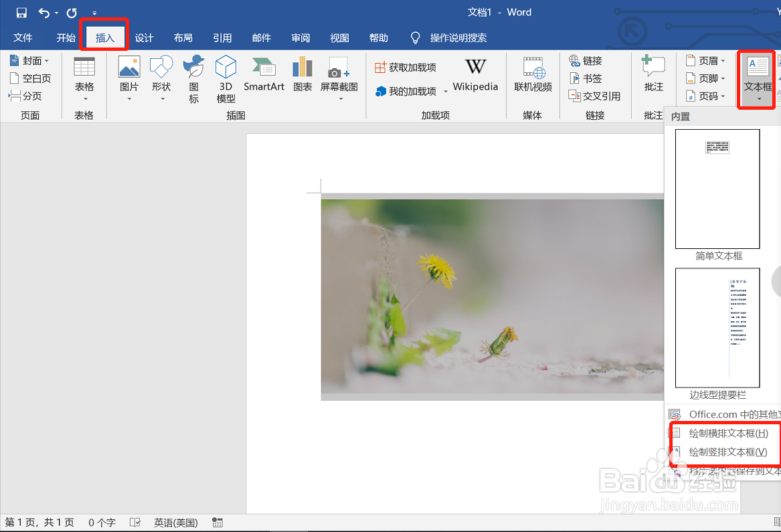
Task: Insert a SmartArt graphic
Action: (x=264, y=74)
